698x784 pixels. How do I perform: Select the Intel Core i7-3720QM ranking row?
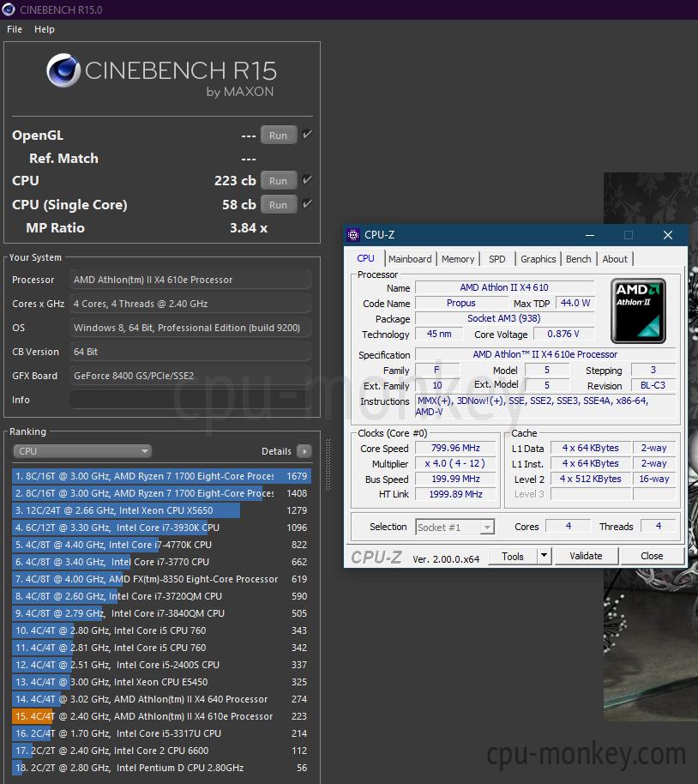(161, 596)
